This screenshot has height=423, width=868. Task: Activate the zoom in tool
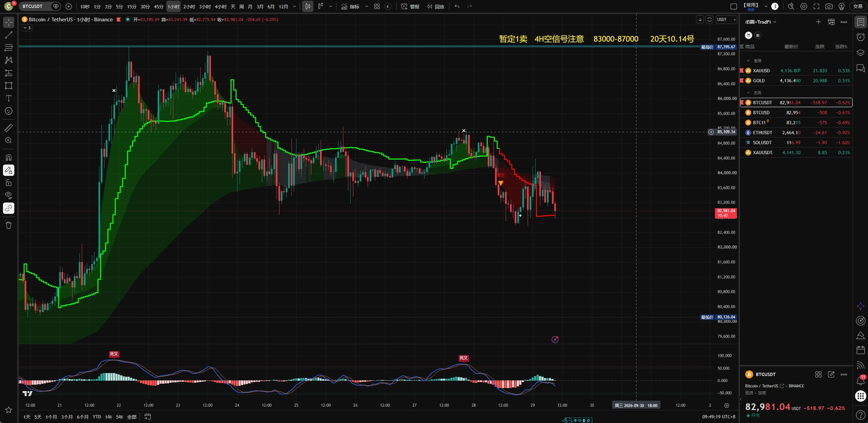pos(9,140)
